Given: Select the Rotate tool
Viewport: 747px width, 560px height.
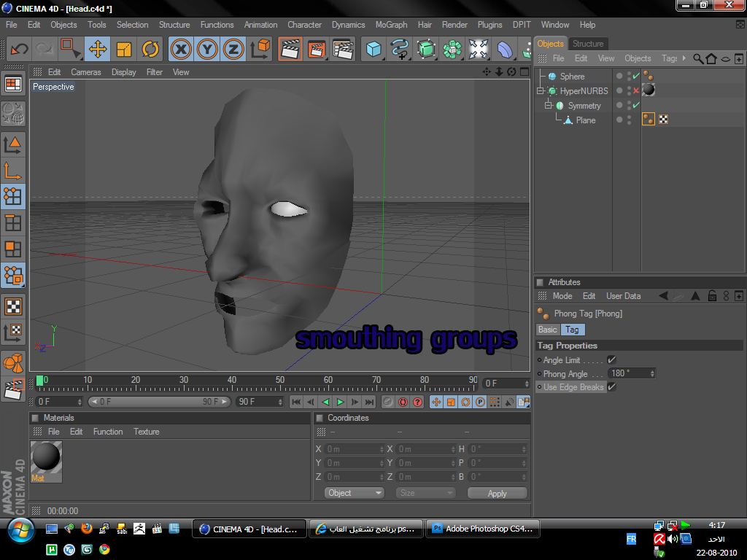Looking at the screenshot, I should pyautogui.click(x=150, y=49).
